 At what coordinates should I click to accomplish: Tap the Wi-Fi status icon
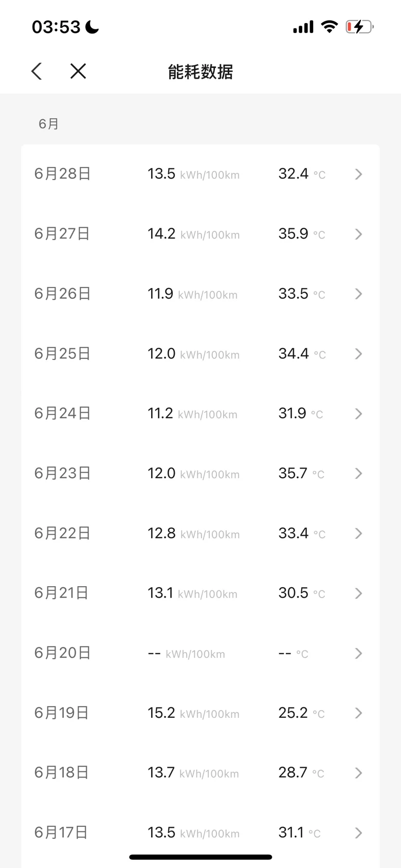point(329,27)
